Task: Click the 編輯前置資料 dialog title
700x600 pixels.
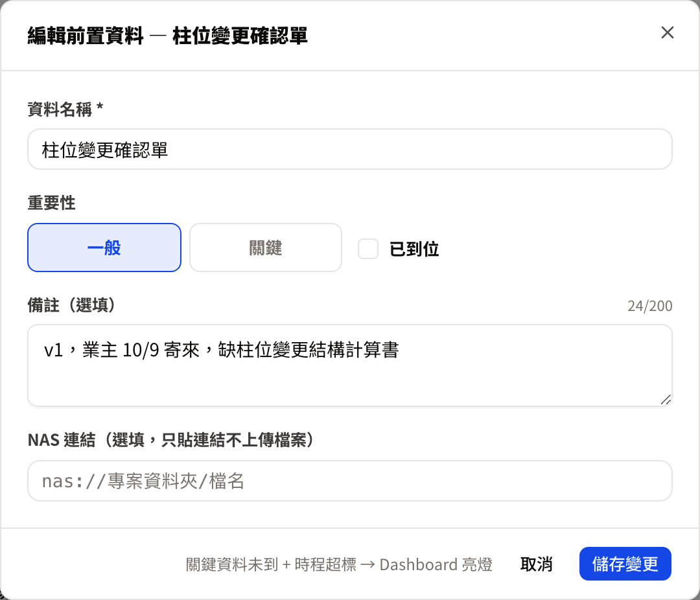Action: coord(167,36)
